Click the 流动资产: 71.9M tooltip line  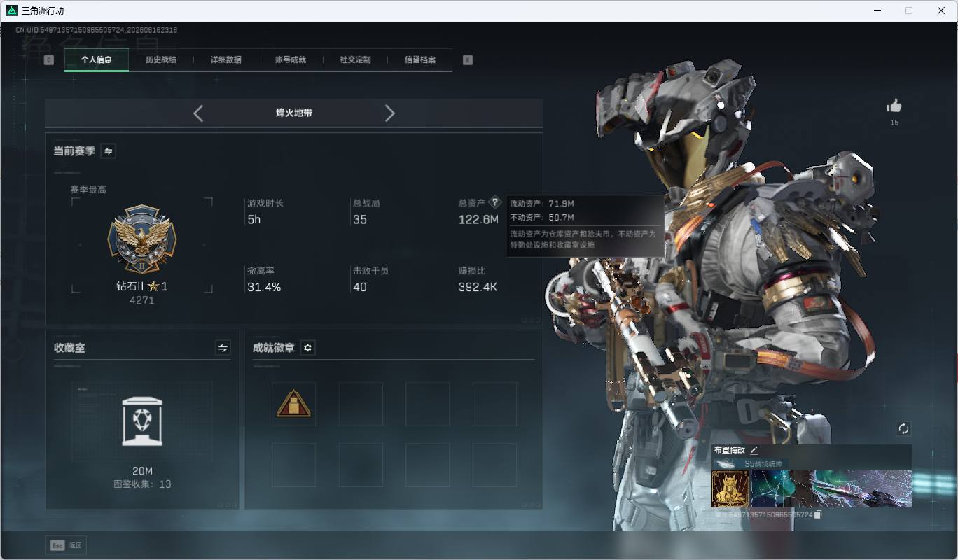tap(542, 203)
